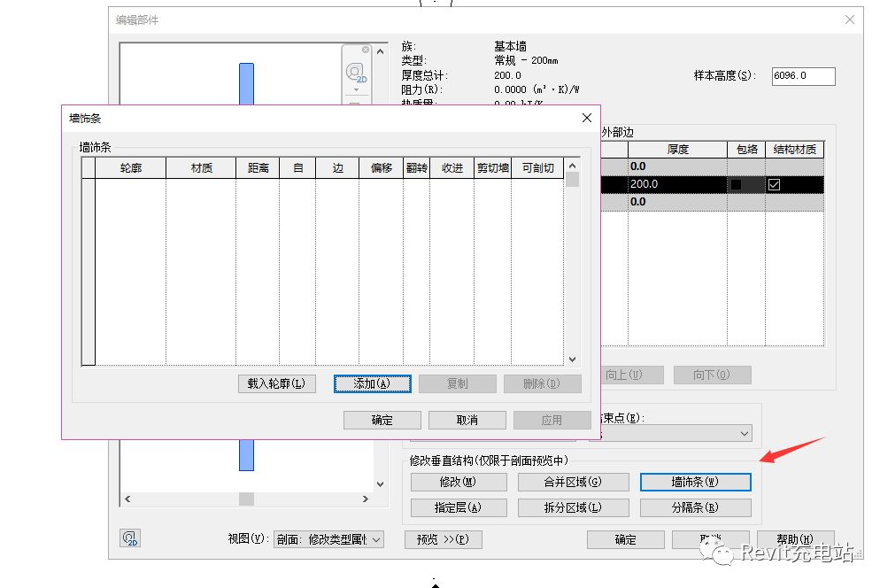The width and height of the screenshot is (880, 588).
Task: Expand the arrow under the 2D wheel icon
Action: (356, 89)
